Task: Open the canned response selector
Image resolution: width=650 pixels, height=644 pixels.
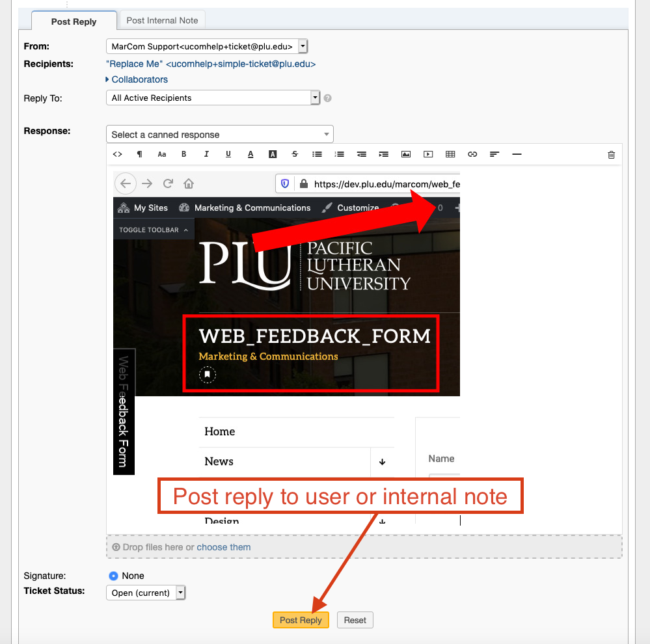Action: click(220, 134)
